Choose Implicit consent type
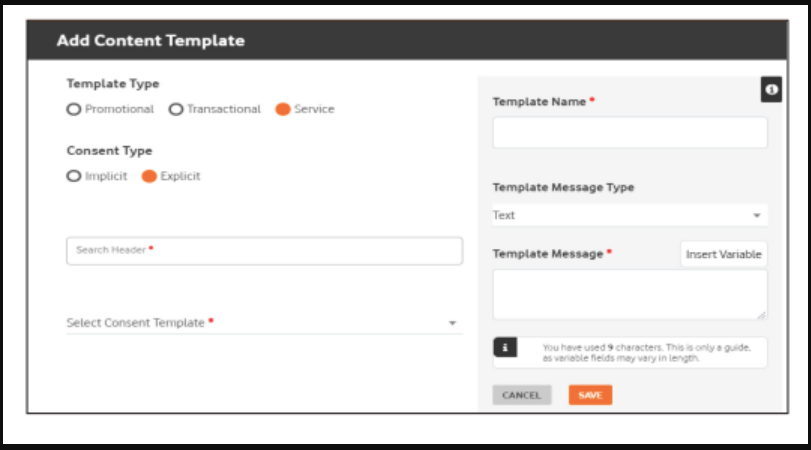811x450 pixels. pyautogui.click(x=74, y=176)
